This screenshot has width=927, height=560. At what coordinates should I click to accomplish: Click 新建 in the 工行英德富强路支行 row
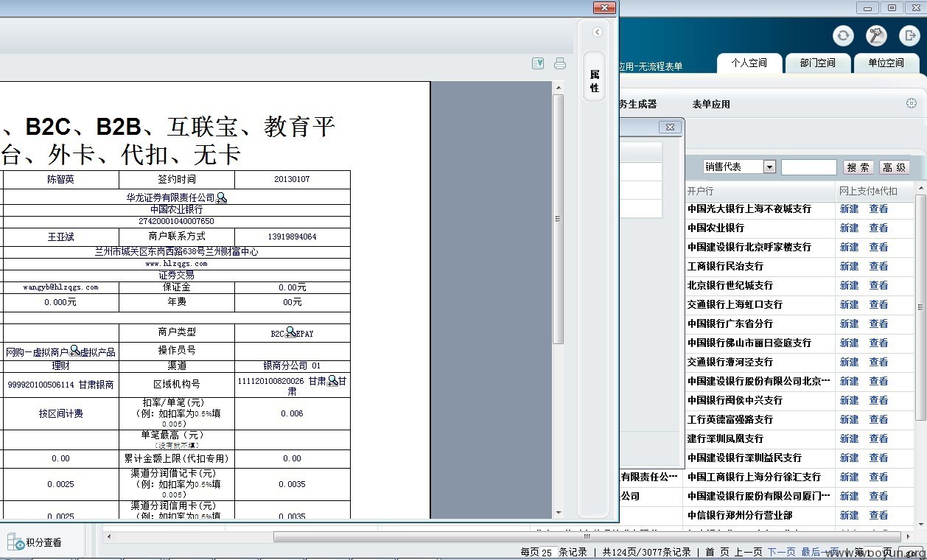pos(849,419)
